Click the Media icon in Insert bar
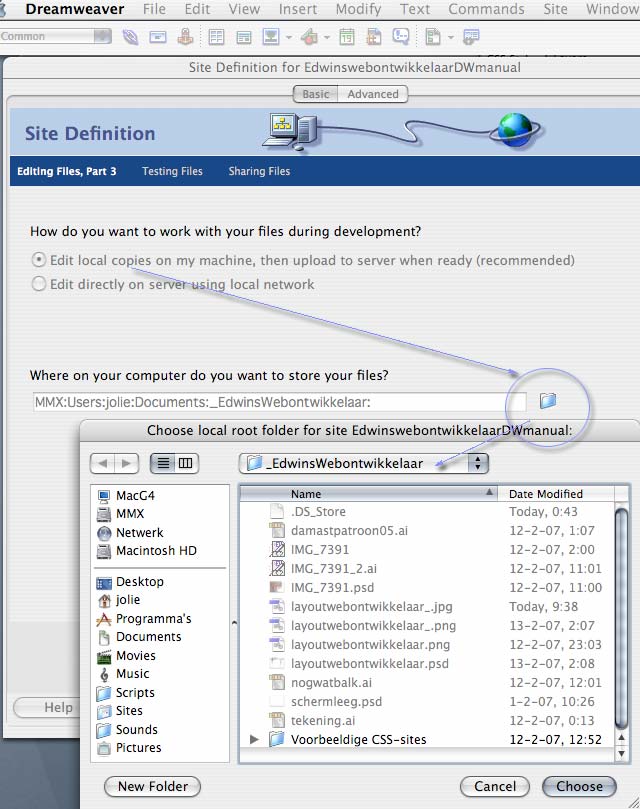Image resolution: width=640 pixels, height=809 pixels. 309,37
